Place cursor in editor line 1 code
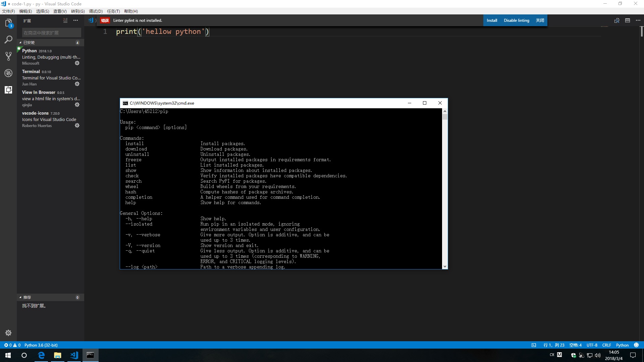644x362 pixels. (x=162, y=32)
